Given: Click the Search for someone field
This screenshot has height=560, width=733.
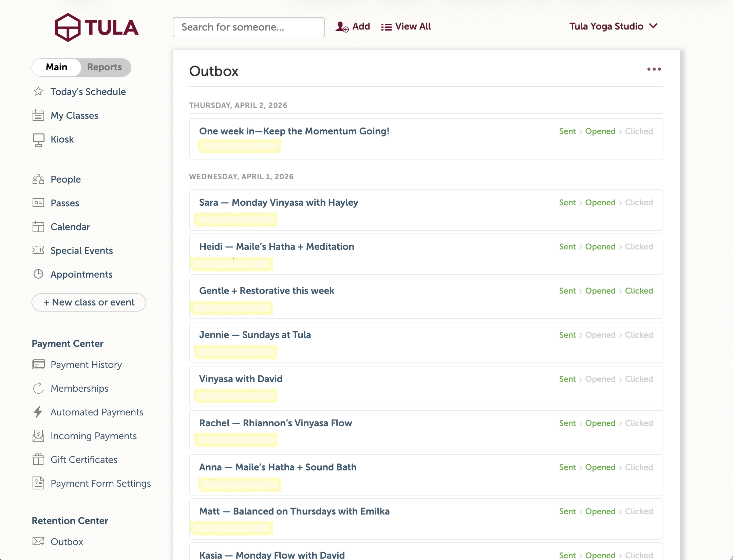Looking at the screenshot, I should (x=248, y=27).
